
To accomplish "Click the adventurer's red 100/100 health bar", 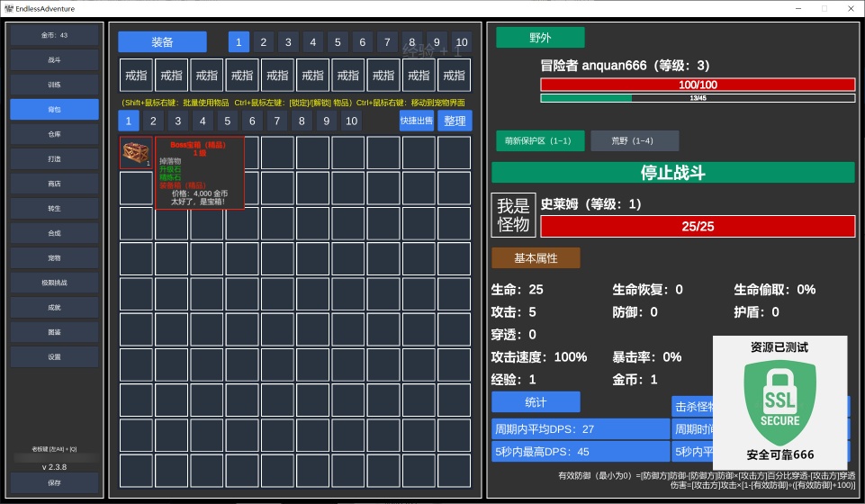I will pos(698,85).
